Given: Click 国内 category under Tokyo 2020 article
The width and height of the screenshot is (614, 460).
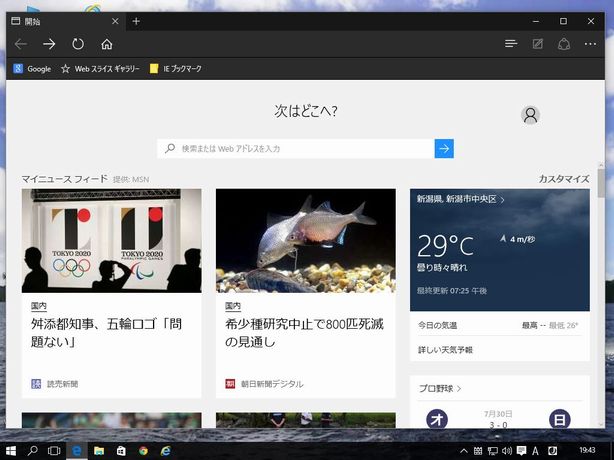Looking at the screenshot, I should click(39, 306).
